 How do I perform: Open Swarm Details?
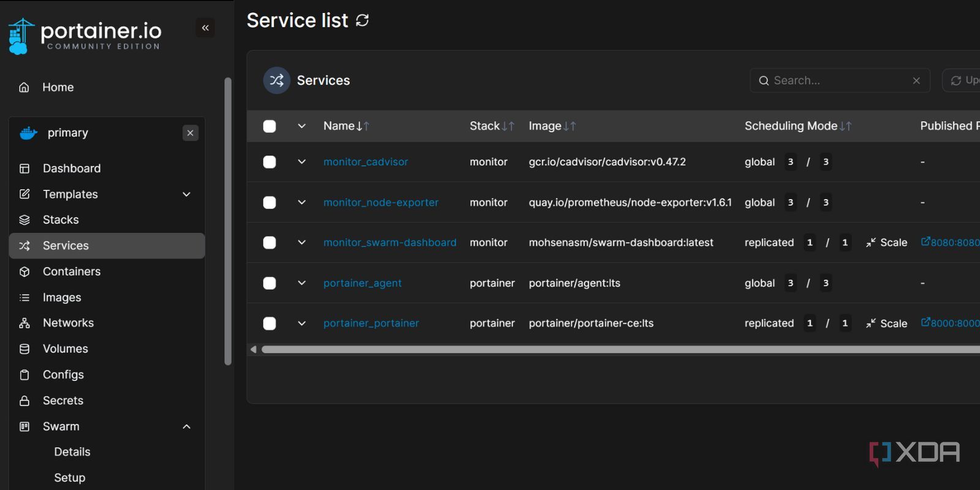[x=72, y=452]
